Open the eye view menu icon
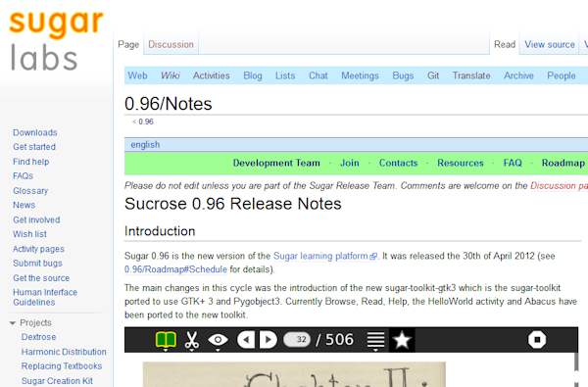Image resolution: width=588 pixels, height=387 pixels. point(218,340)
